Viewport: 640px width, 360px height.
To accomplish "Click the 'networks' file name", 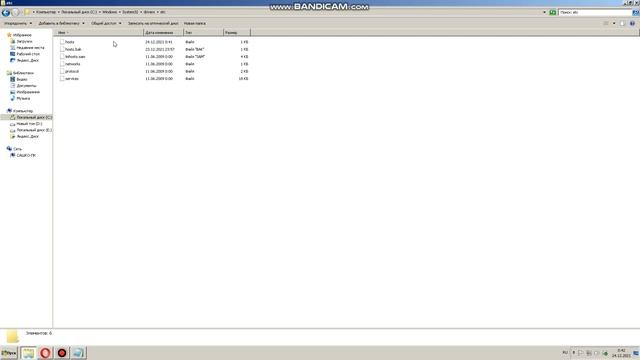I will point(73,64).
